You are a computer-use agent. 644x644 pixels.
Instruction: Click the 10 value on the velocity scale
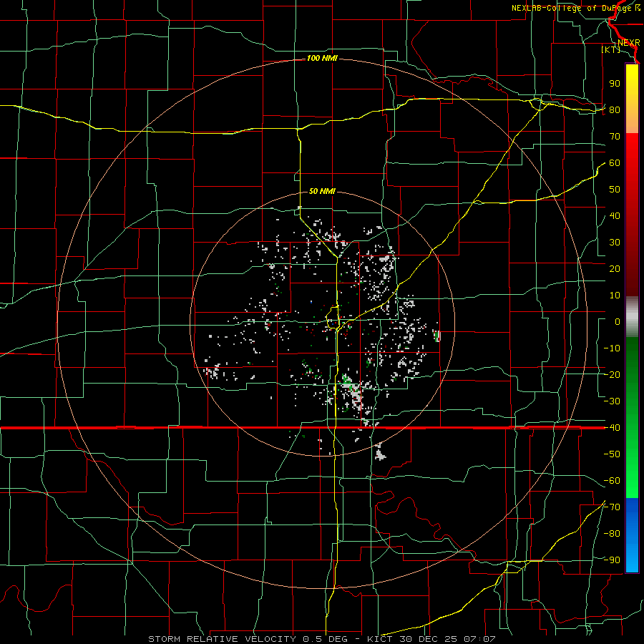[x=615, y=296]
